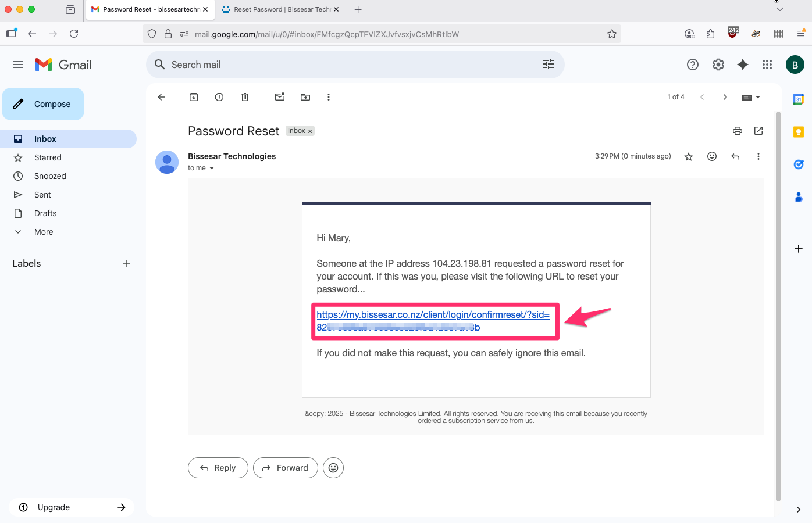Get add-ons plus icon in side panel
Image resolution: width=812 pixels, height=523 pixels.
point(799,249)
